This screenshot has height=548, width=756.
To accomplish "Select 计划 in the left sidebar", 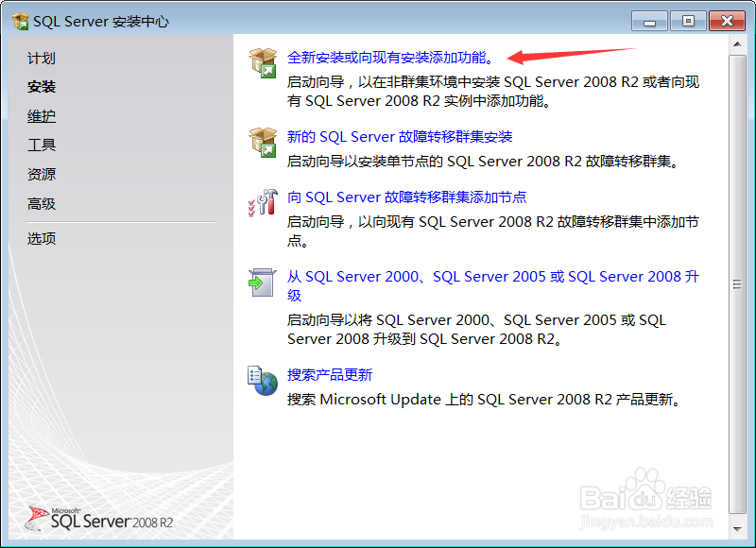I will pyautogui.click(x=42, y=59).
